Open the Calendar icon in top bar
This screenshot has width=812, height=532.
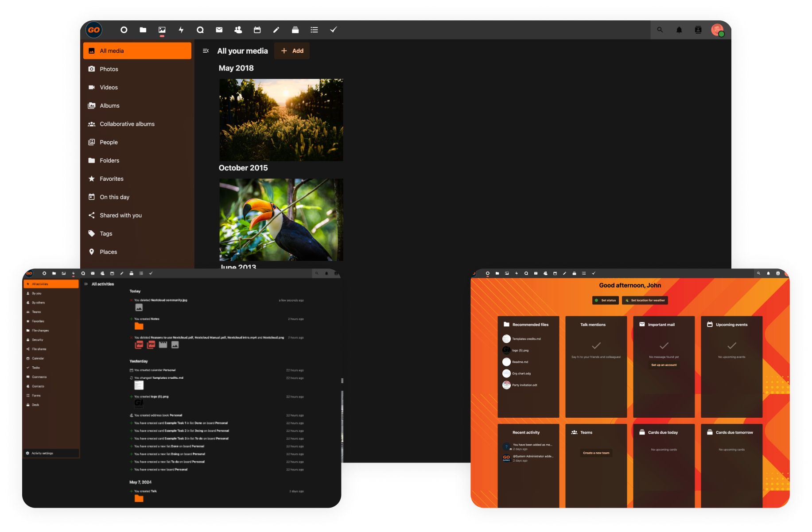257,30
